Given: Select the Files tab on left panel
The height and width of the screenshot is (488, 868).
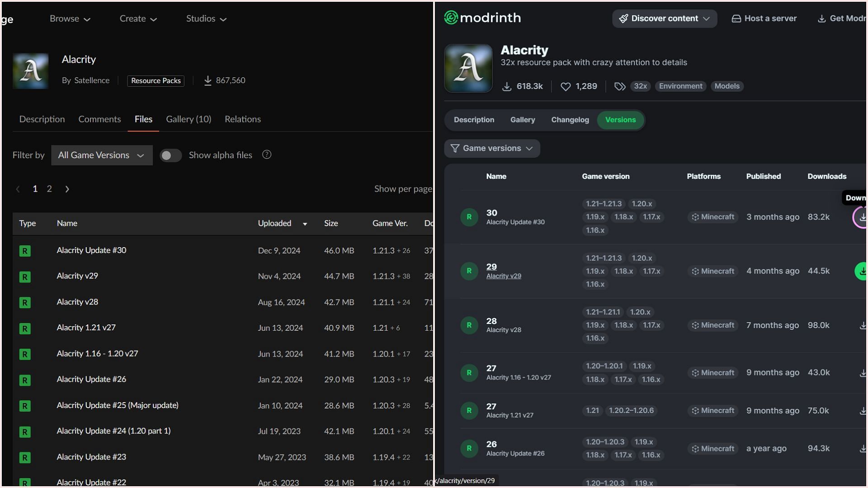Looking at the screenshot, I should 143,118.
